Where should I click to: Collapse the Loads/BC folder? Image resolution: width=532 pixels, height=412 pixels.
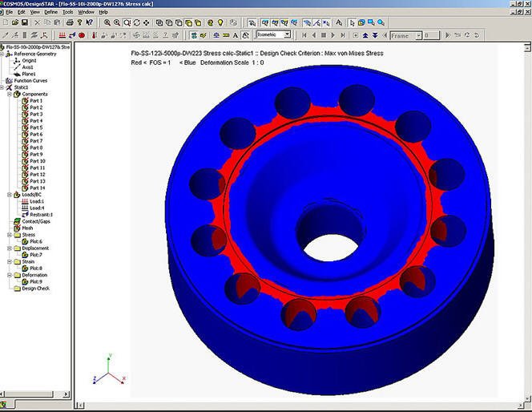(x=10, y=195)
